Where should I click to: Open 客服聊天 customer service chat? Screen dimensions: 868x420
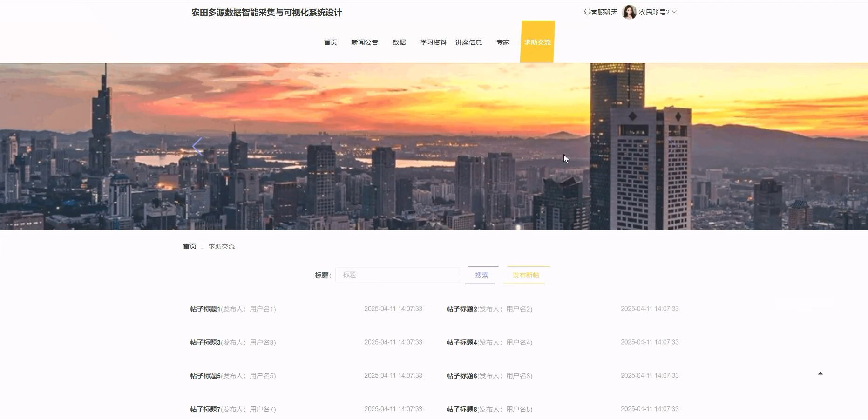pyautogui.click(x=601, y=12)
